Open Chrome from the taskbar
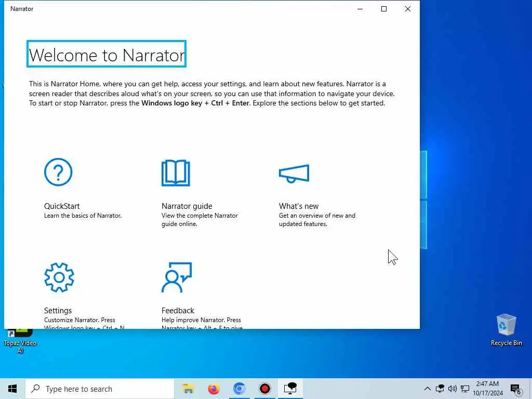 point(239,389)
